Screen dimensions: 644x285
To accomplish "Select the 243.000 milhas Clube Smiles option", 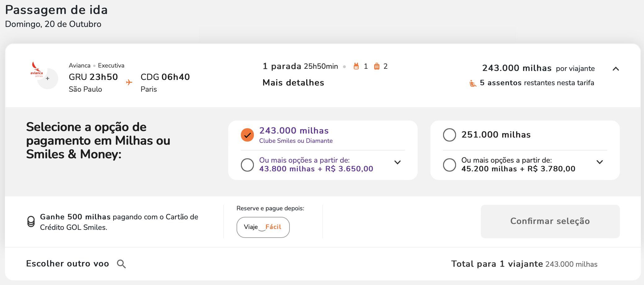I will (247, 135).
